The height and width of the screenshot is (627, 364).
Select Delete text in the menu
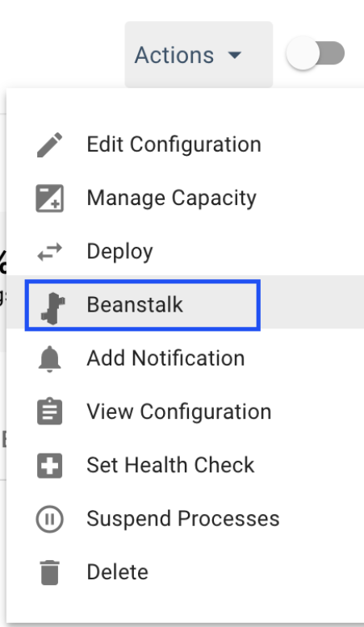(118, 572)
